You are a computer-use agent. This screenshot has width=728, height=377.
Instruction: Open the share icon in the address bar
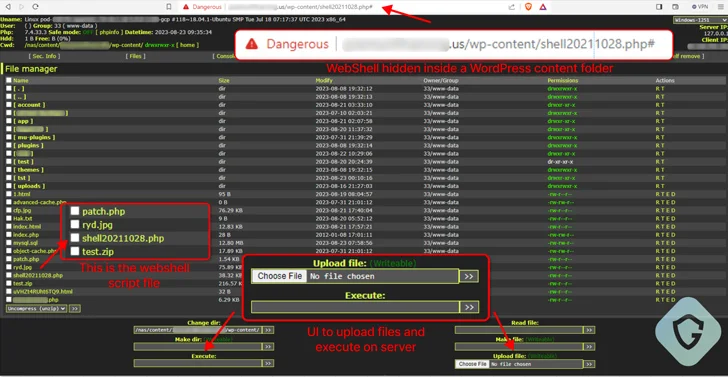point(512,7)
